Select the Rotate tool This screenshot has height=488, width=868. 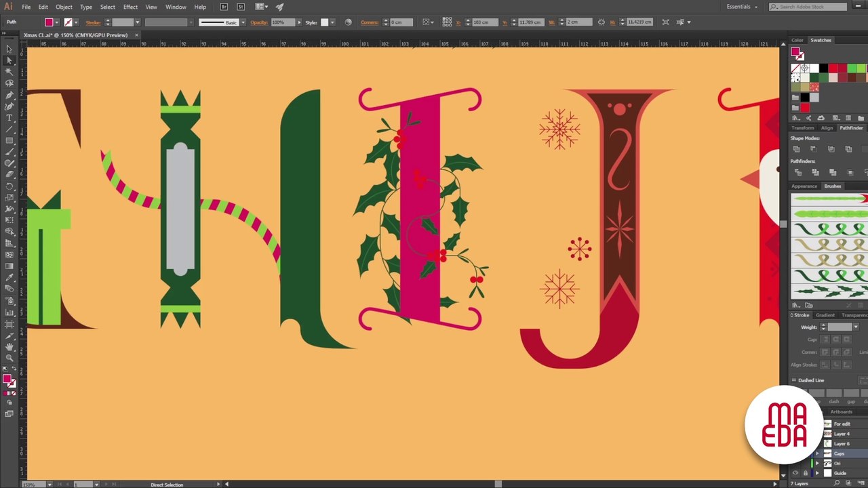click(x=9, y=186)
